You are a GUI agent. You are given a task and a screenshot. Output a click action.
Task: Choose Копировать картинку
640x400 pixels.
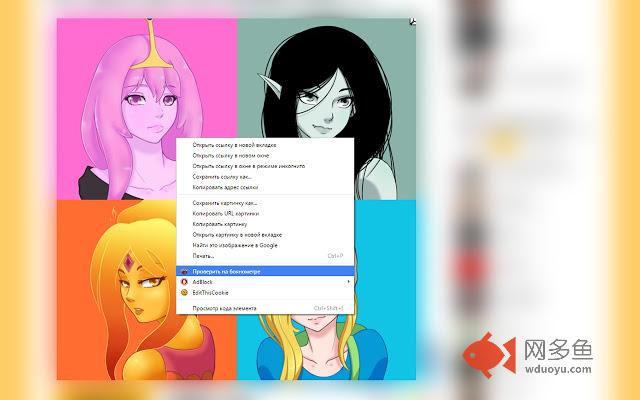264,224
